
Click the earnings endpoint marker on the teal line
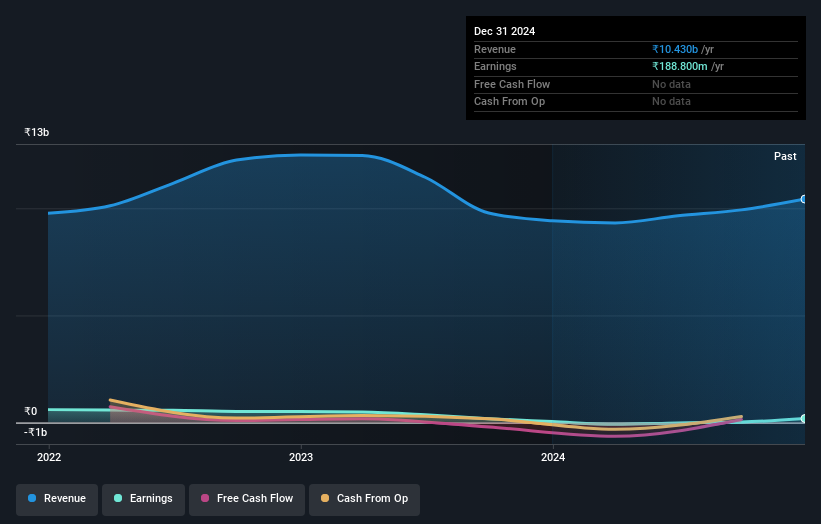pyautogui.click(x=803, y=418)
